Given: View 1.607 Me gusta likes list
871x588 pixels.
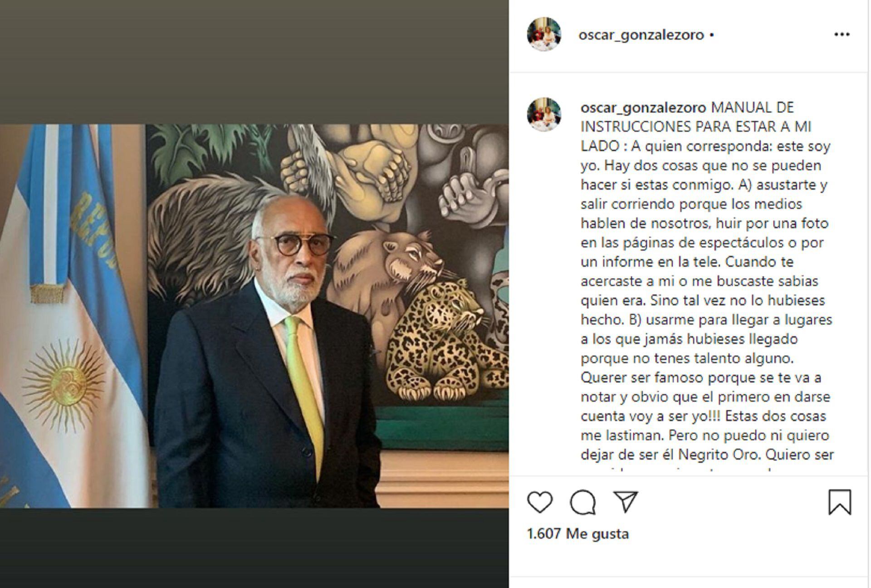Looking at the screenshot, I should click(577, 534).
